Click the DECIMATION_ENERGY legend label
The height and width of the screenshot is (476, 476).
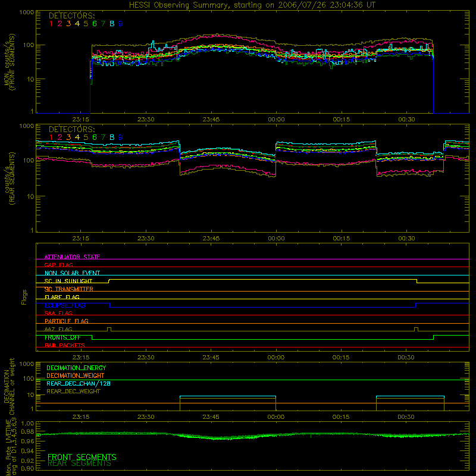[x=76, y=368]
